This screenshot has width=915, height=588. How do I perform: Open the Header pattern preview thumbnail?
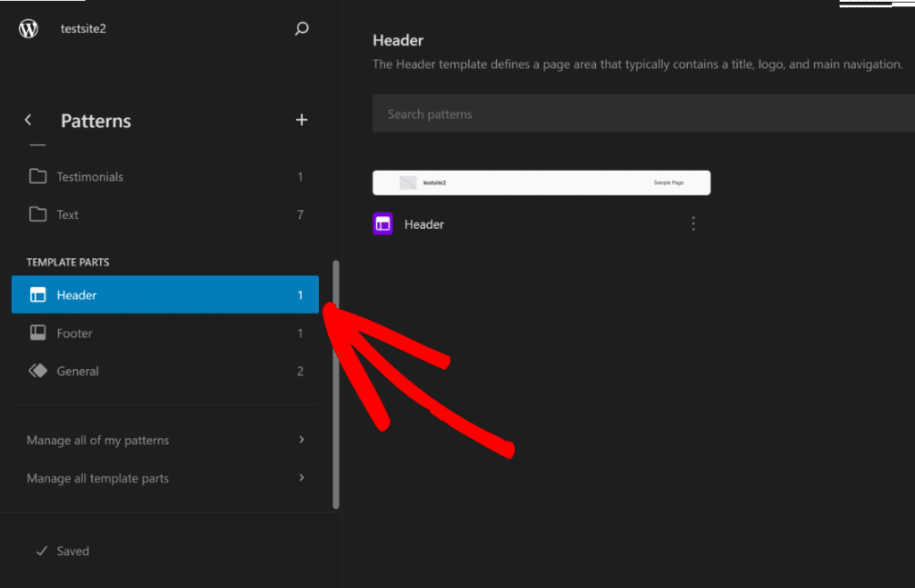tap(541, 182)
